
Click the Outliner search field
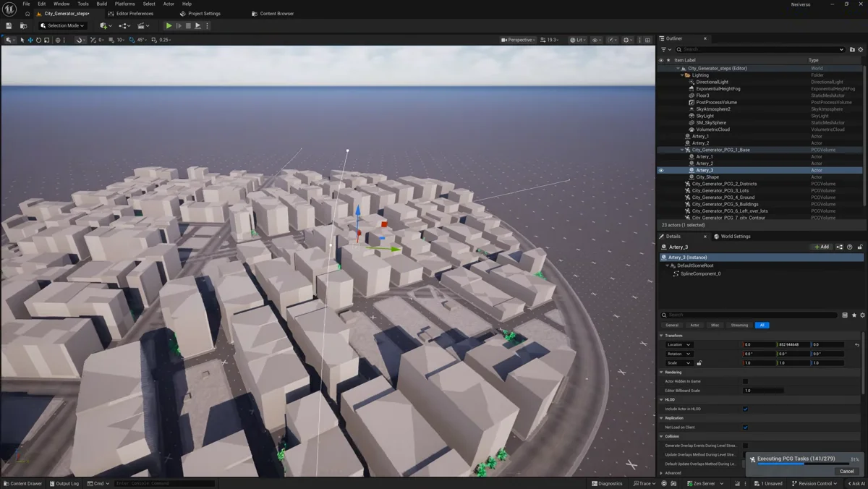760,49
